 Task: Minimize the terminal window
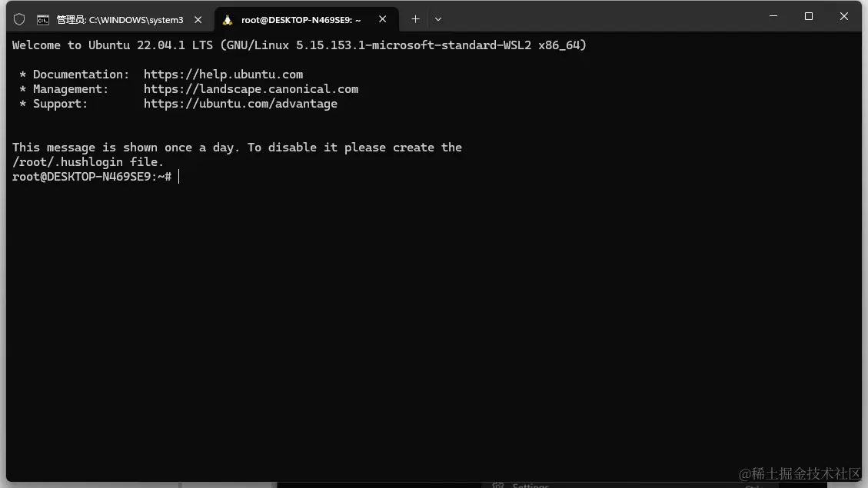point(773,16)
